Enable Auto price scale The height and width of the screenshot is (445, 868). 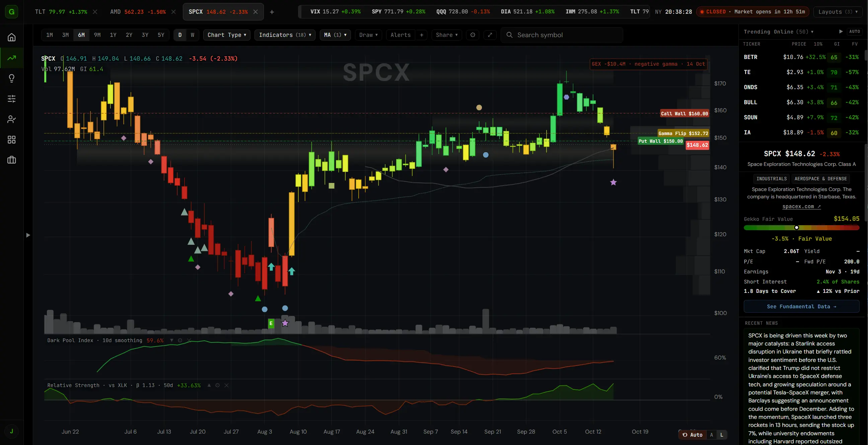[x=693, y=435]
